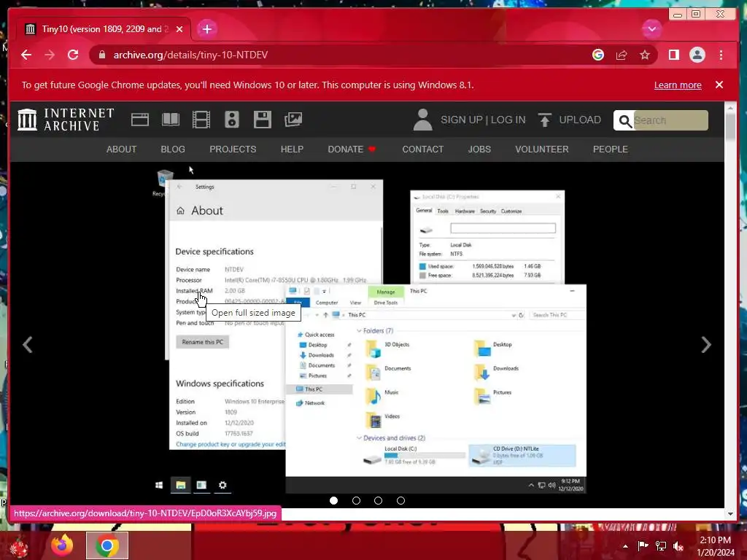Viewport: 747px width, 560px height.
Task: Click SIGN UP | LOG IN
Action: (483, 120)
